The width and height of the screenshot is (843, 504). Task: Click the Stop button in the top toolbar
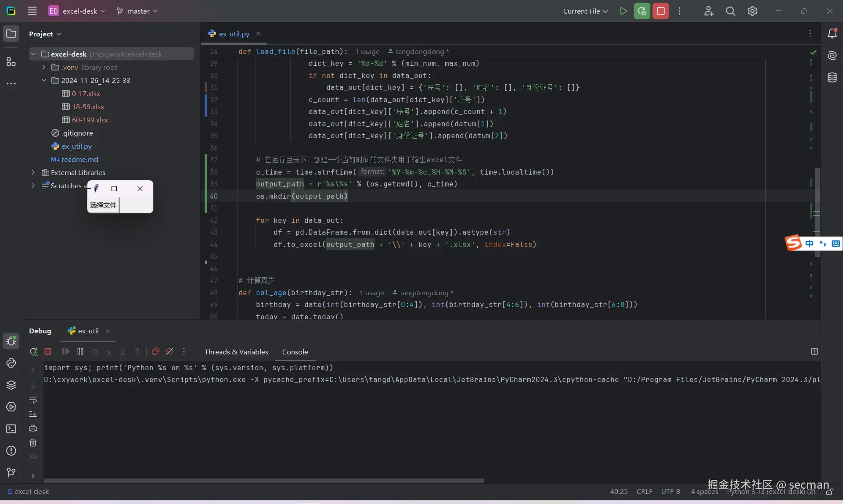click(x=660, y=11)
